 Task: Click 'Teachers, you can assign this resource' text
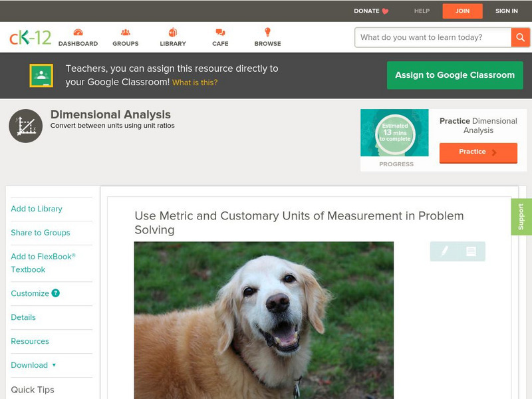click(172, 75)
